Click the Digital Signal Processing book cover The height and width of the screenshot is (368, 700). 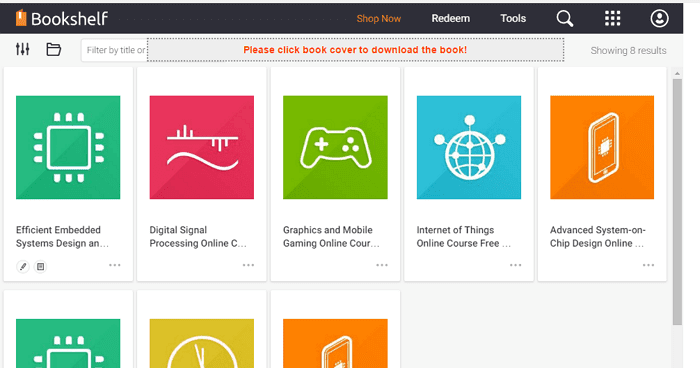coord(201,147)
